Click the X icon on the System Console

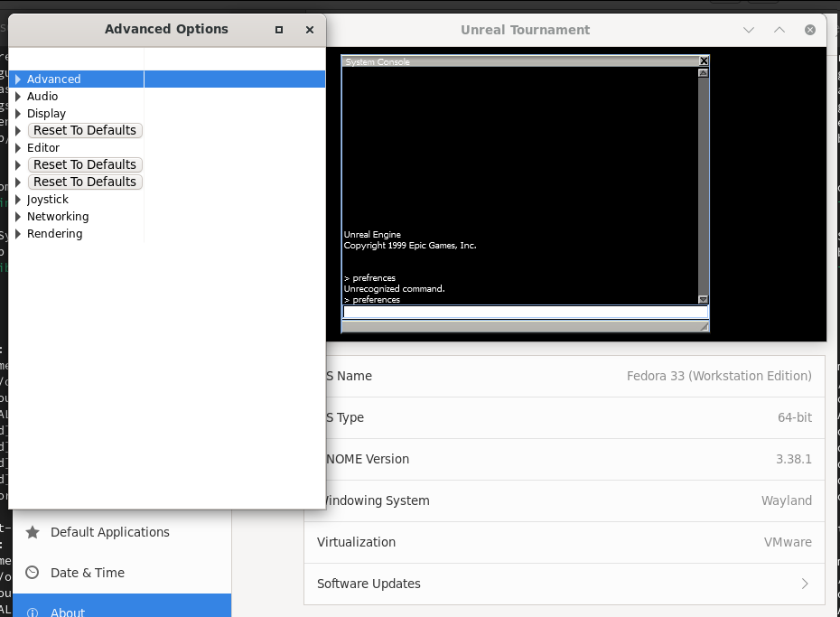coord(704,61)
